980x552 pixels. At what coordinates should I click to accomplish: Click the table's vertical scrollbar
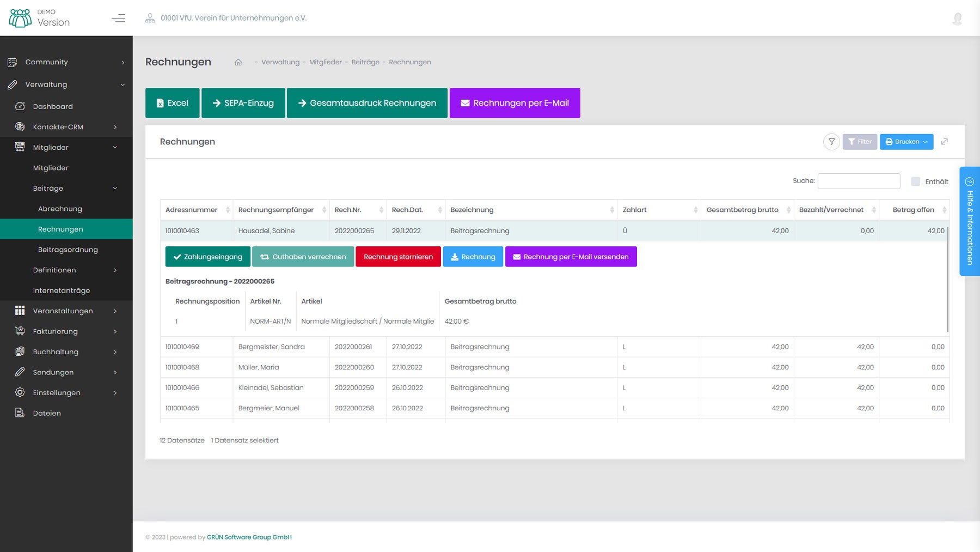(947, 278)
